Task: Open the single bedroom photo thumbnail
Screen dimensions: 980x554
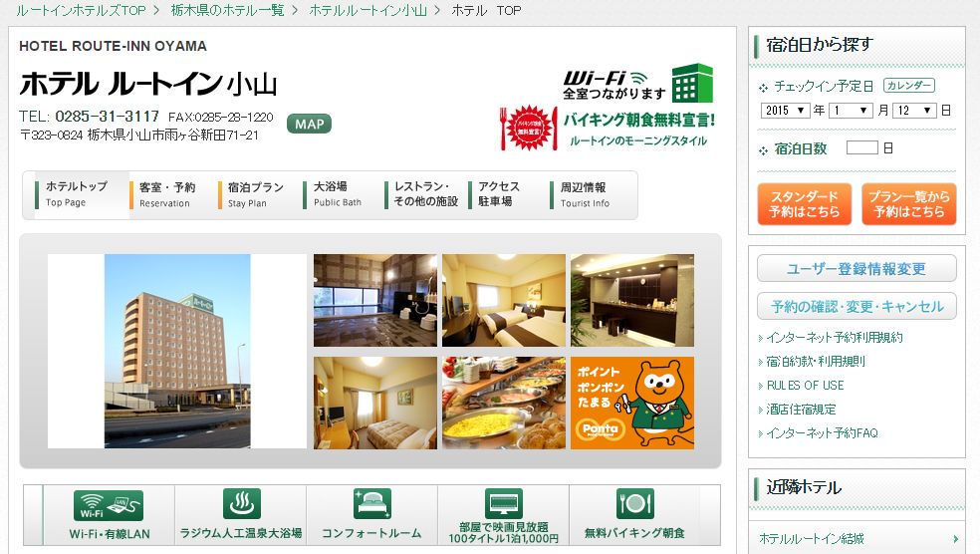Action: coord(375,403)
